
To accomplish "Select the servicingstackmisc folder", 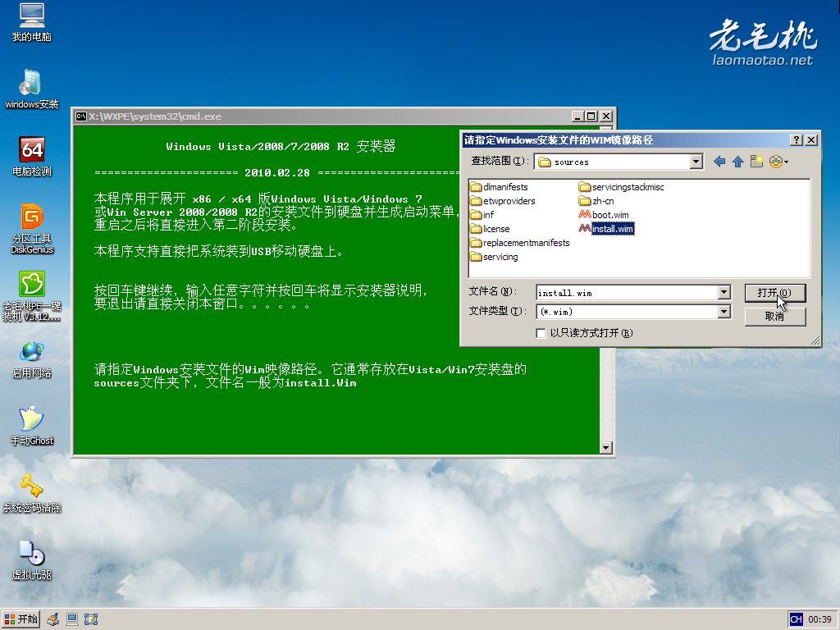I will [622, 187].
